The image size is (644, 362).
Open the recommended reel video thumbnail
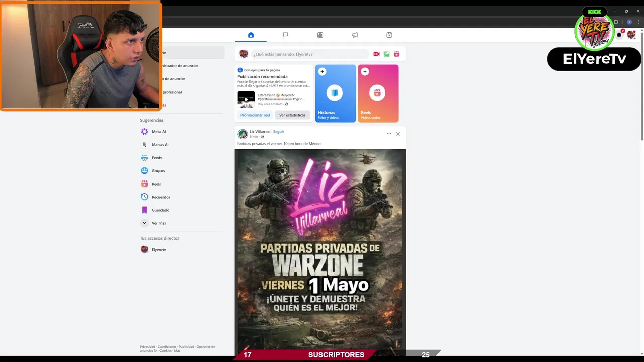pyautogui.click(x=246, y=99)
